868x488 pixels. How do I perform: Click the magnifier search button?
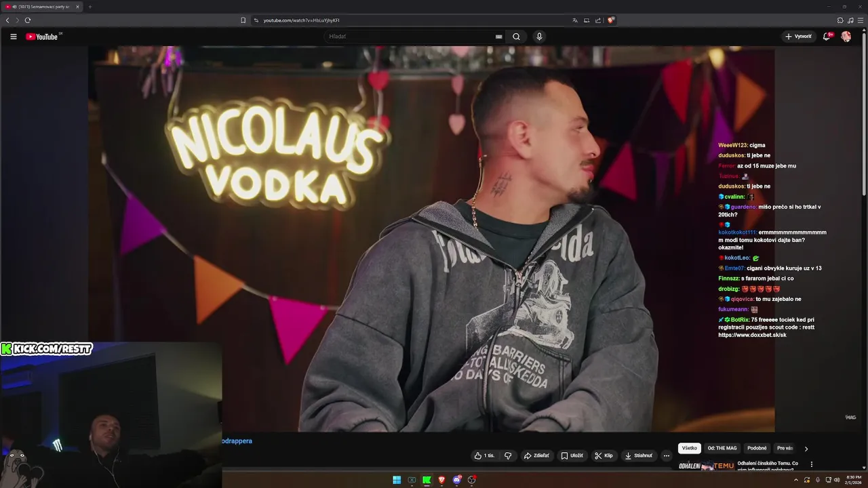tap(516, 37)
